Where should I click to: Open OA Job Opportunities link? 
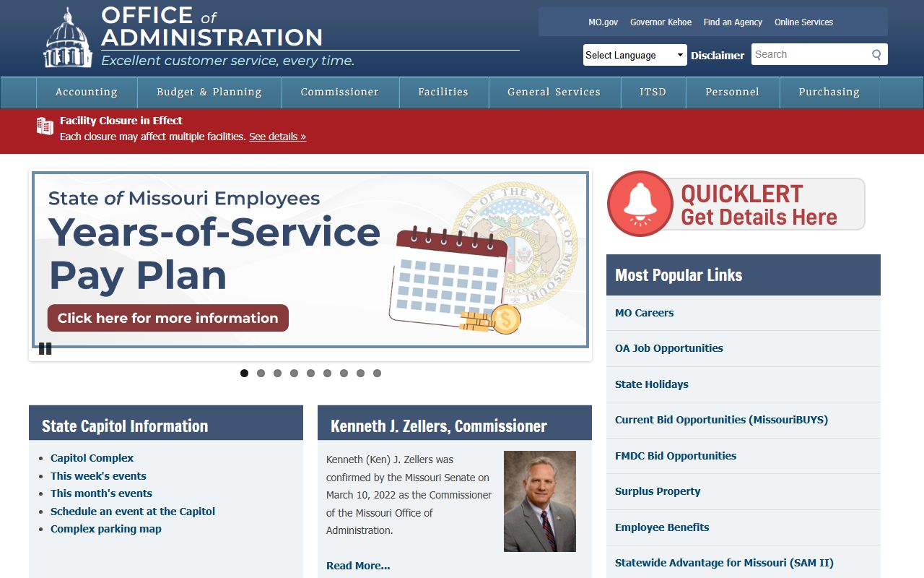click(669, 348)
